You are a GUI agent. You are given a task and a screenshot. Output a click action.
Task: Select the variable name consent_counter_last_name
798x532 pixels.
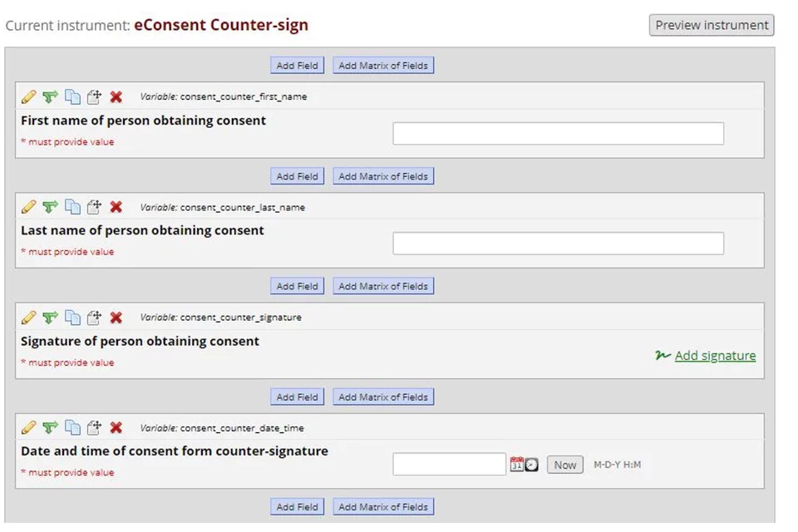click(x=242, y=207)
